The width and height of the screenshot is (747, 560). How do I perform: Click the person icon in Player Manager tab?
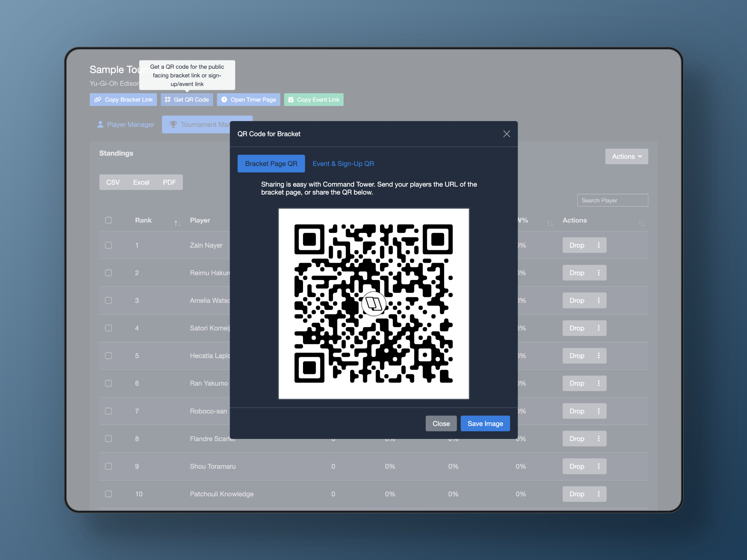[100, 125]
